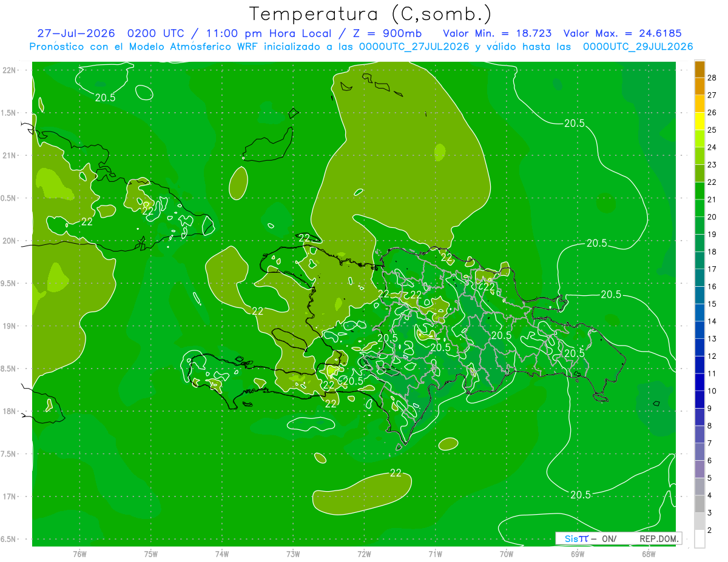Pick the brown swatch above 28 on colorbar
Screen dimensions: 728x562
point(699,69)
